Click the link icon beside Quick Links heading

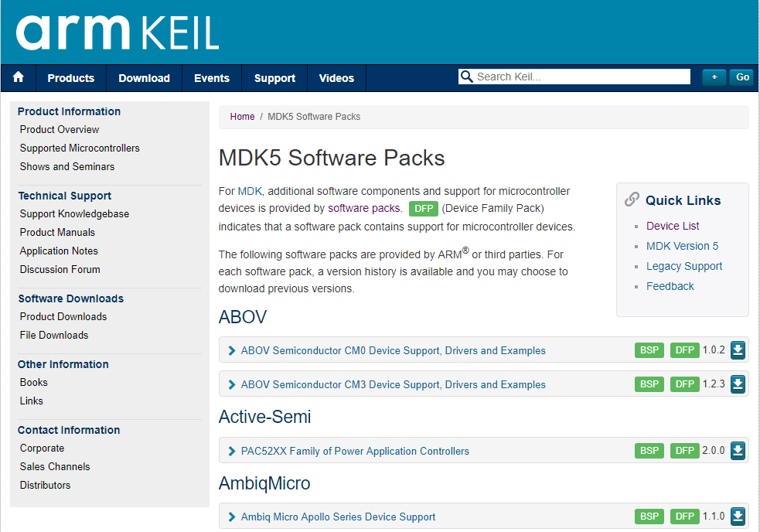[631, 199]
